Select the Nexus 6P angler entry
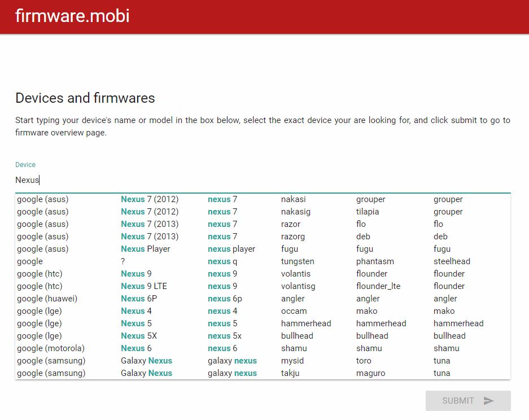 (x=263, y=299)
